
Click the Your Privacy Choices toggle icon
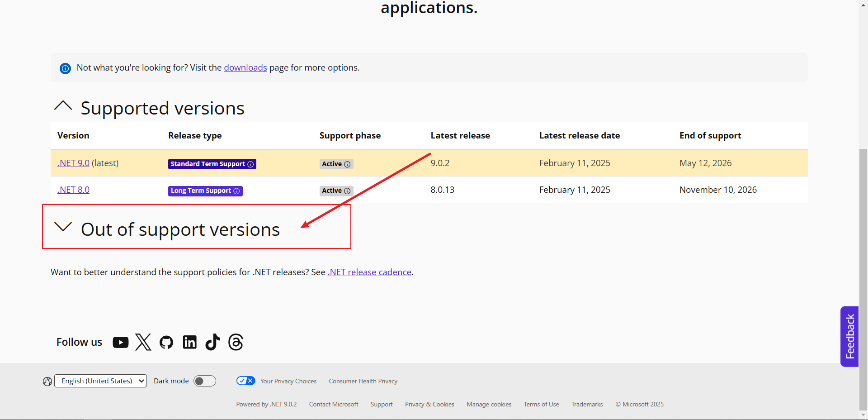pyautogui.click(x=245, y=381)
